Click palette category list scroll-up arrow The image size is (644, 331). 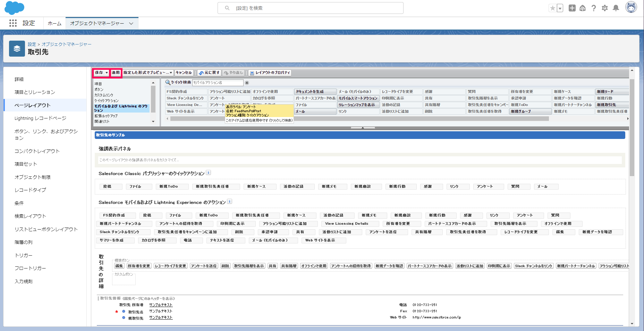(x=153, y=83)
